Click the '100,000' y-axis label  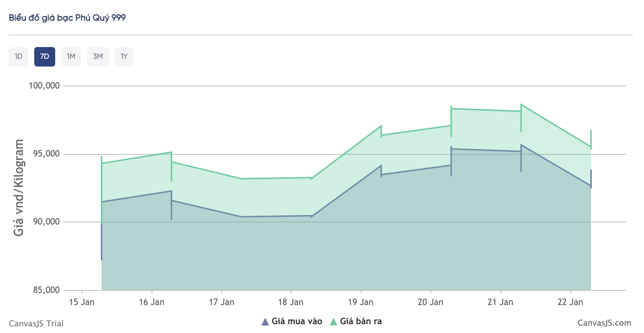tap(44, 86)
